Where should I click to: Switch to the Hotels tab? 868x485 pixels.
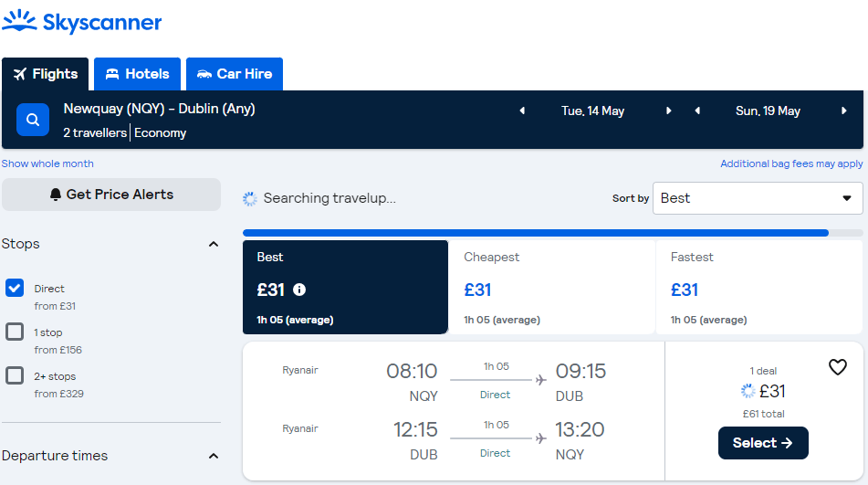tap(137, 74)
